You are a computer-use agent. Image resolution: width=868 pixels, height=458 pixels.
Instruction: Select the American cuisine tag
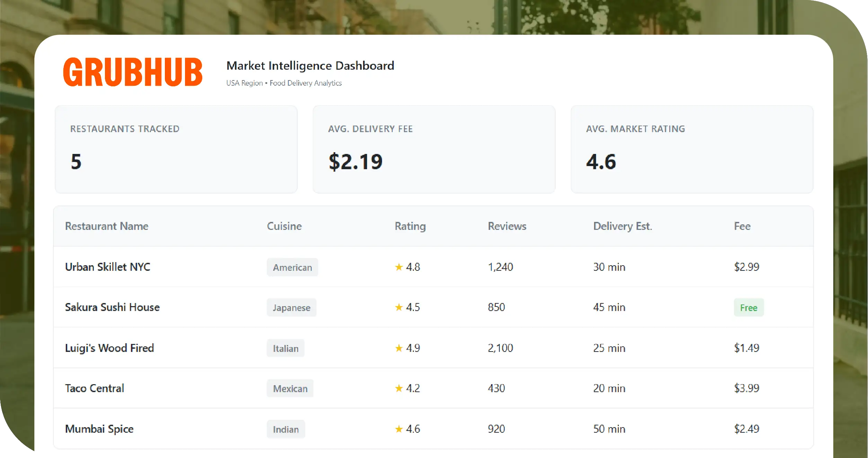coord(292,267)
